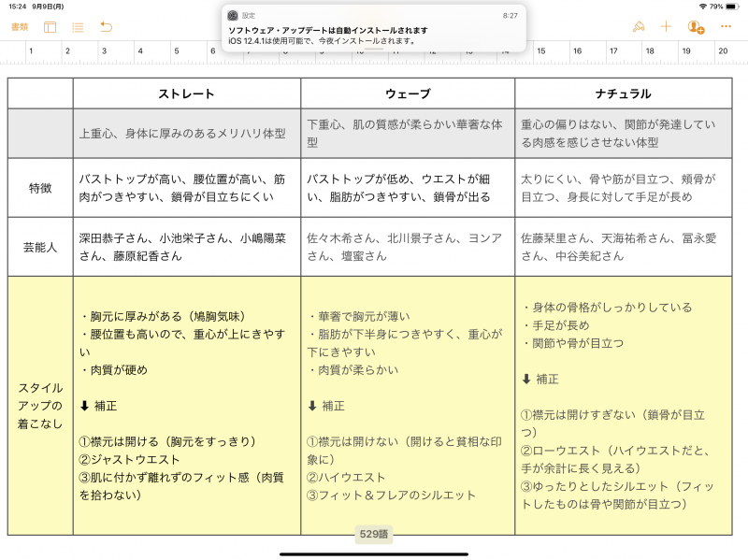This screenshot has height=560, width=748.
Task: Tap the 9月9日(月) status bar date
Action: tap(49, 7)
